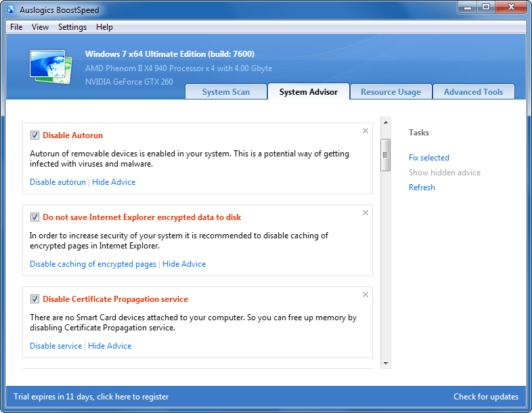The width and height of the screenshot is (532, 413).
Task: Toggle the Internet Explorer encrypted data checkbox
Action: [x=35, y=217]
